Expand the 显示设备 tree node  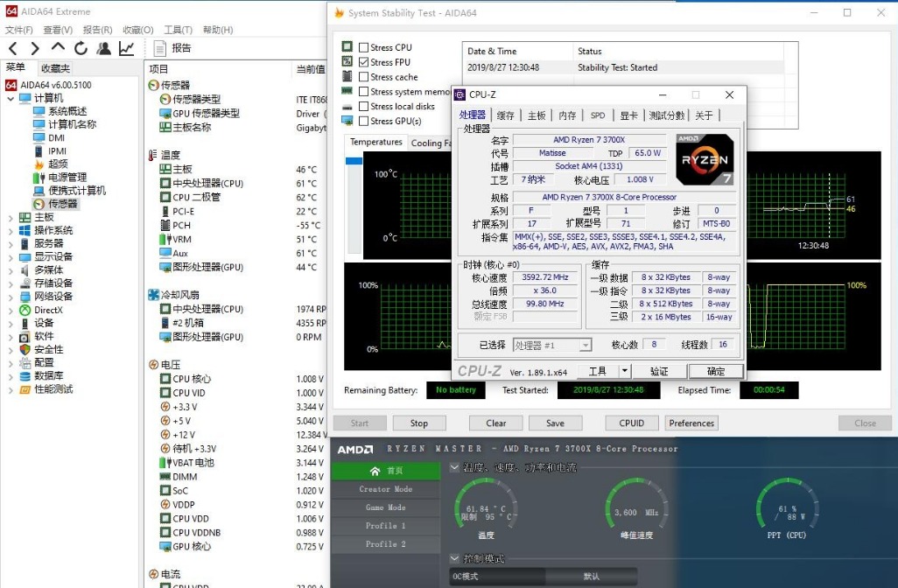[x=11, y=257]
